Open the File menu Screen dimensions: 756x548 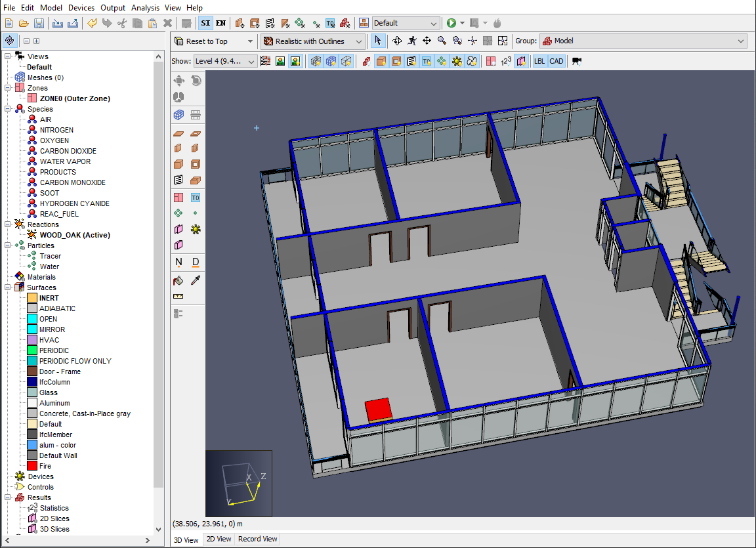coord(9,8)
